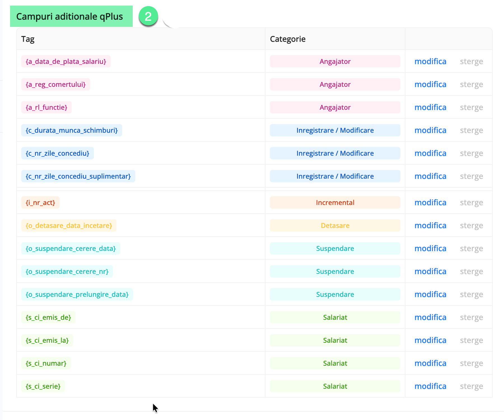504x420 pixels.
Task: Edit the c_durata_munca_schimburi row
Action: tap(430, 130)
